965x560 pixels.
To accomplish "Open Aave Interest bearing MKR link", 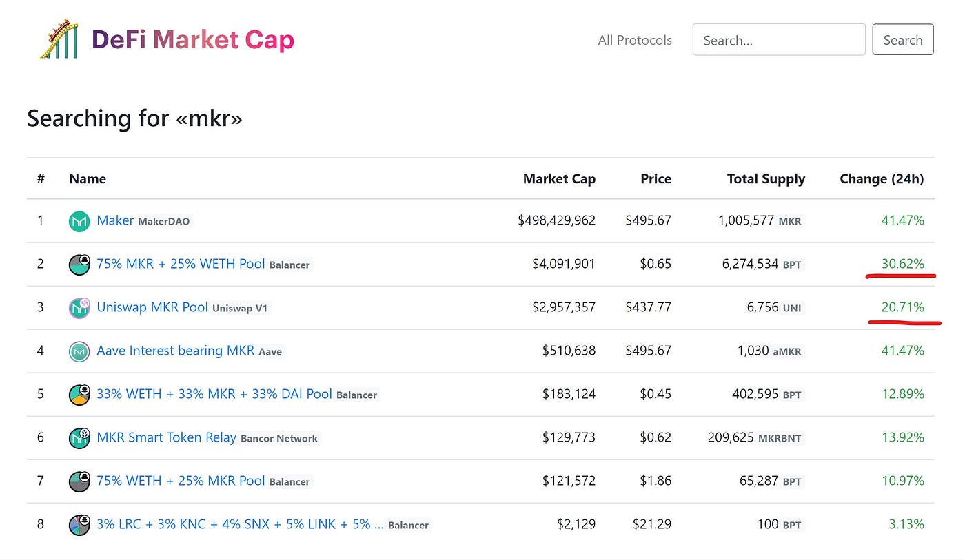I will pos(176,351).
